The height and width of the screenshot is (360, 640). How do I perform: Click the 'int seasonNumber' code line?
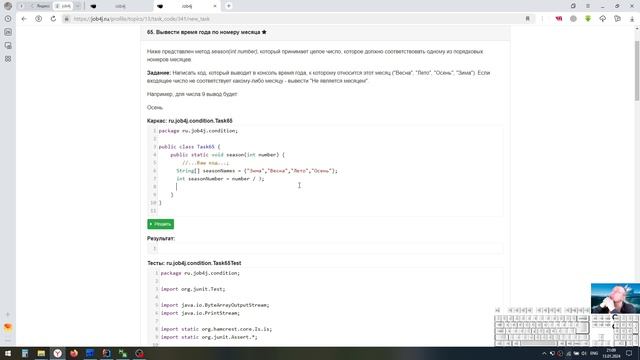[220, 179]
